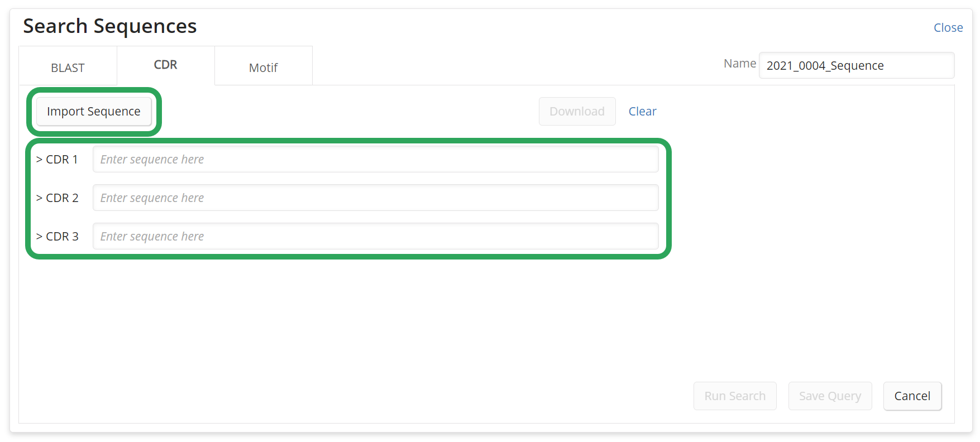This screenshot has width=980, height=442.
Task: Click the Clear link
Action: 642,111
